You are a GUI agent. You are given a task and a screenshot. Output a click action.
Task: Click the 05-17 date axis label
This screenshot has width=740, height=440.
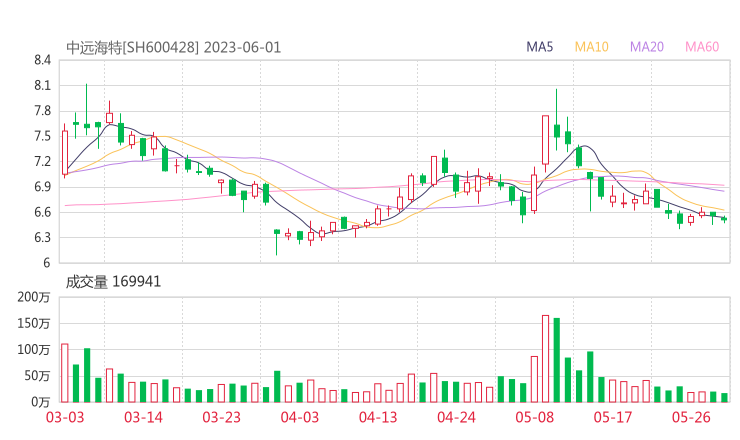pyautogui.click(x=613, y=417)
